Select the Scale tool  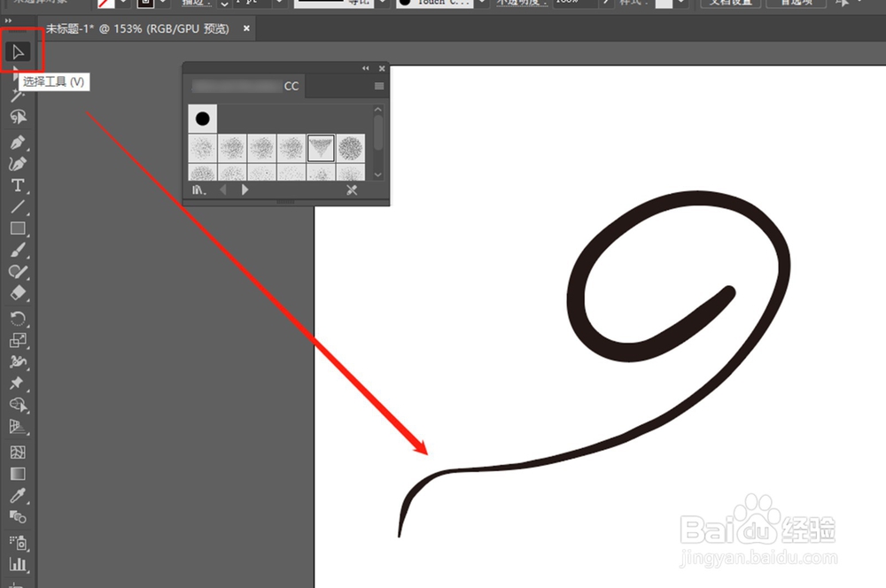[x=18, y=340]
